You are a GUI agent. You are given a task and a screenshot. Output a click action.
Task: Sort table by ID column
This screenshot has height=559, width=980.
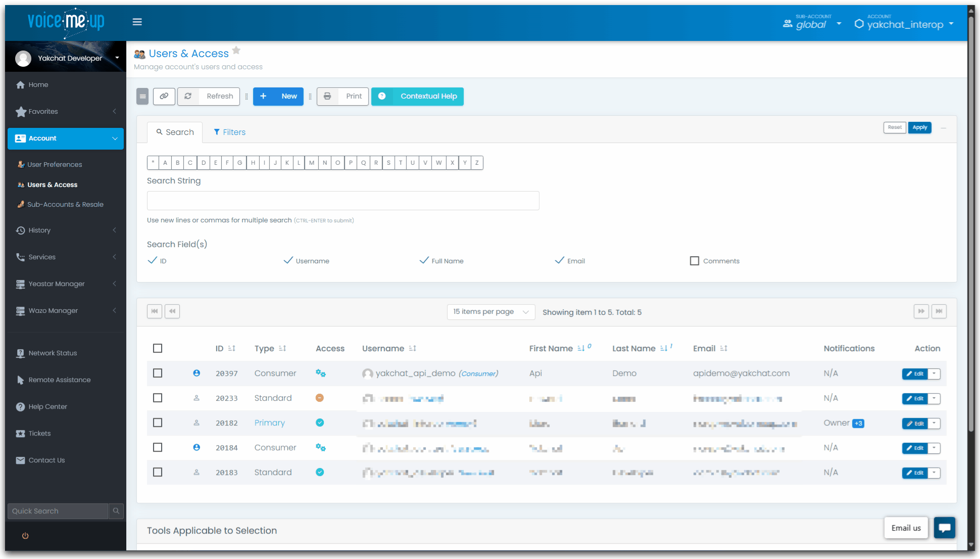pos(231,348)
